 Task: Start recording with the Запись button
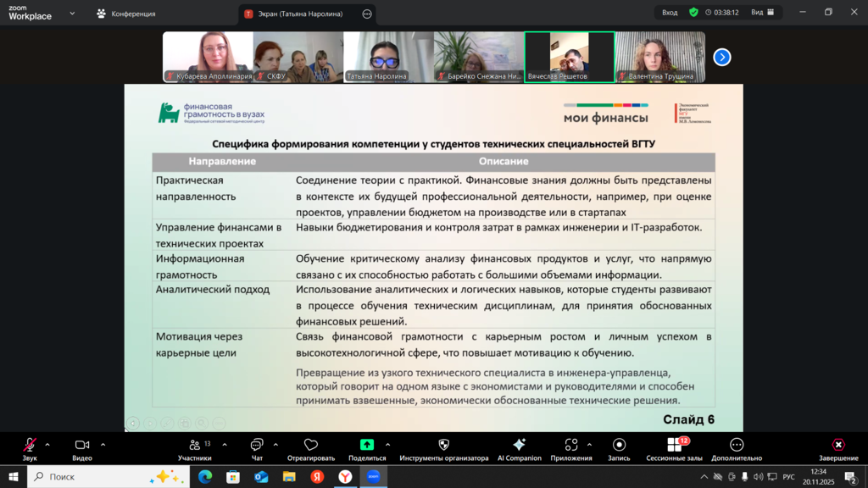pos(619,446)
